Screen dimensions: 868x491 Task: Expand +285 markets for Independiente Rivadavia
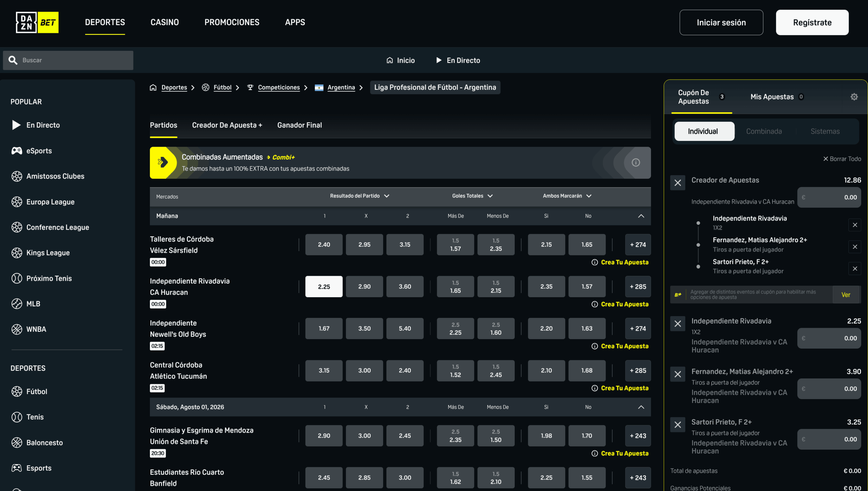click(638, 287)
